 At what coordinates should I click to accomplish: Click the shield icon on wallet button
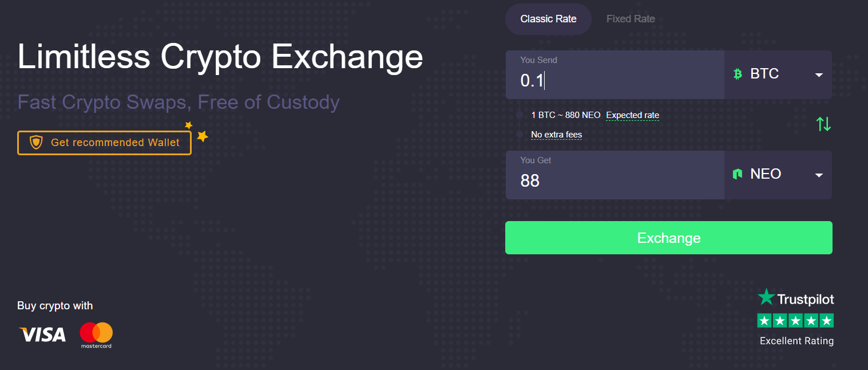pyautogui.click(x=36, y=143)
